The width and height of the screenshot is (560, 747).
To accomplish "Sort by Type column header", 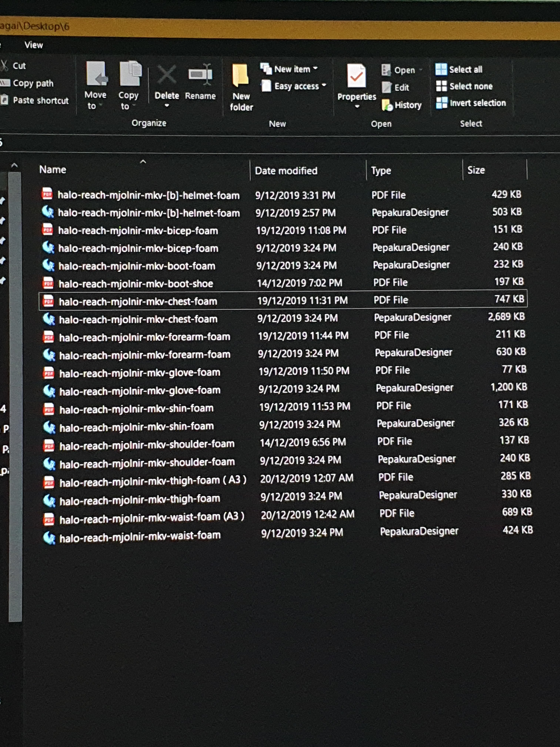I will (381, 171).
